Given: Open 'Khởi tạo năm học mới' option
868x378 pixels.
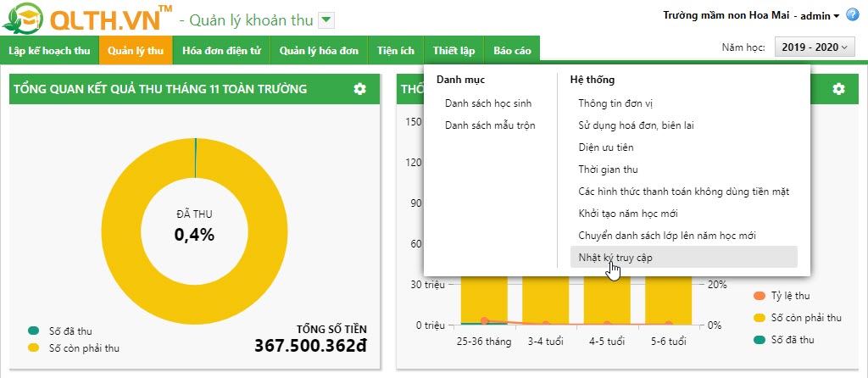Looking at the screenshot, I should pos(627,213).
